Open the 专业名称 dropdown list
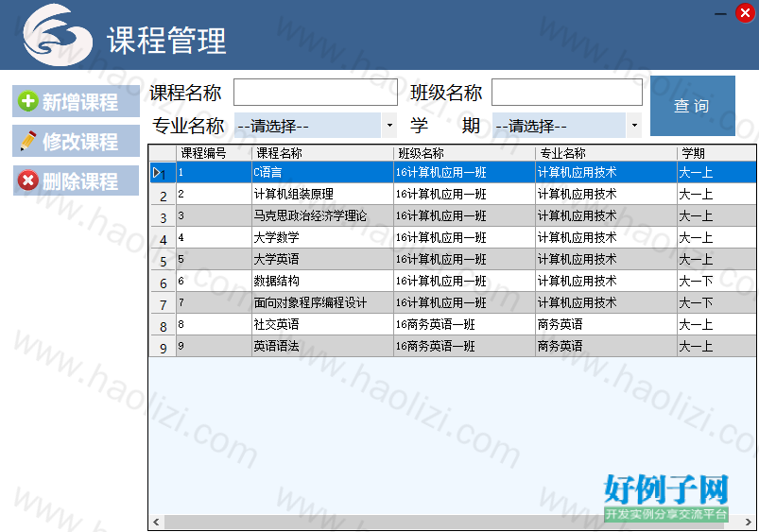 pos(316,126)
